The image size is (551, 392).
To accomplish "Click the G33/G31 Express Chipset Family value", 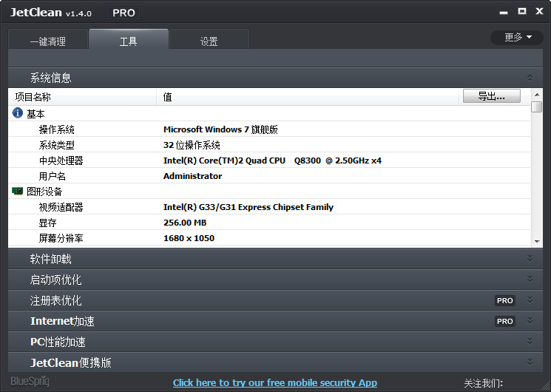I will [249, 207].
